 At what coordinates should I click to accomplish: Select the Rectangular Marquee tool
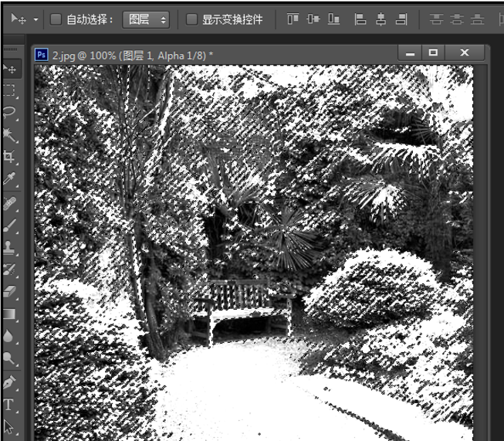tap(9, 90)
